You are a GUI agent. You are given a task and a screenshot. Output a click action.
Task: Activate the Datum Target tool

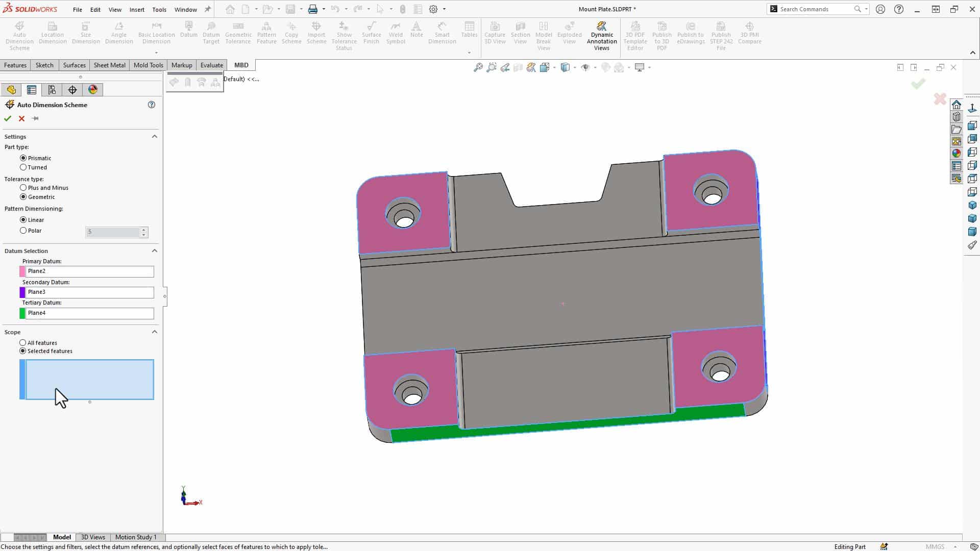coord(211,32)
